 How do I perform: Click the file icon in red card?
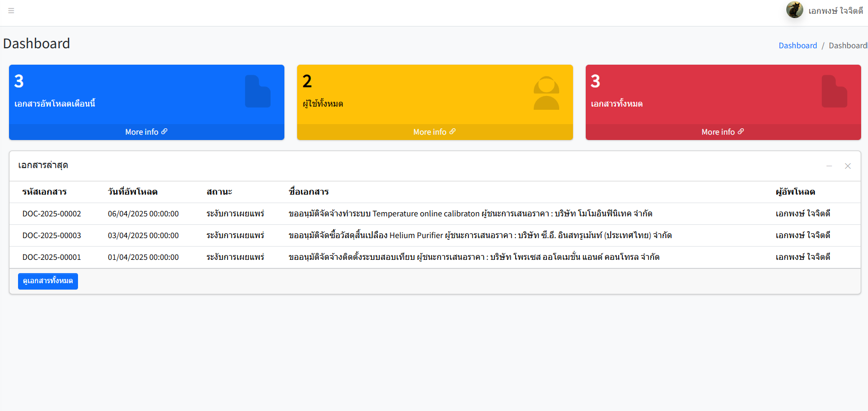click(835, 91)
